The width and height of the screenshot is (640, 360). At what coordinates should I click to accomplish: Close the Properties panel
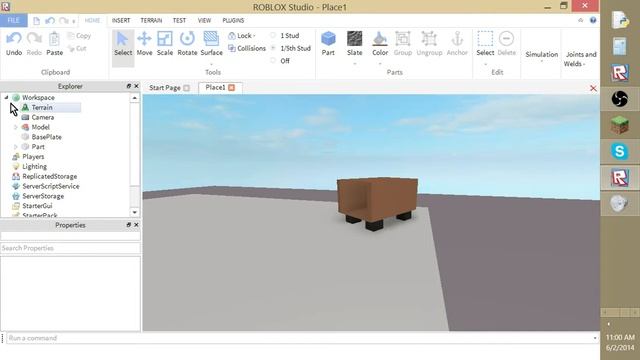pos(136,225)
